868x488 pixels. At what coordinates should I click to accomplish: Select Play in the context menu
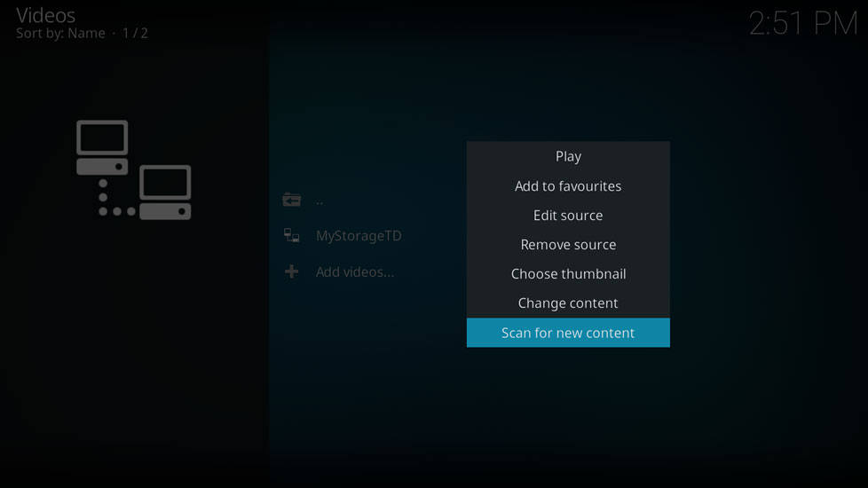[x=568, y=156]
